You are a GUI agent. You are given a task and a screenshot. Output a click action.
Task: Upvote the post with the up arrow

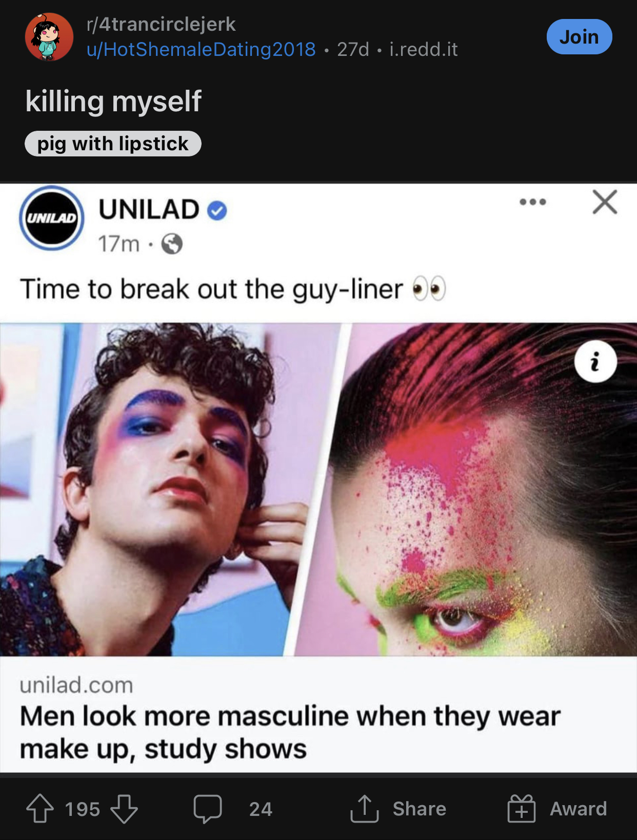point(40,809)
